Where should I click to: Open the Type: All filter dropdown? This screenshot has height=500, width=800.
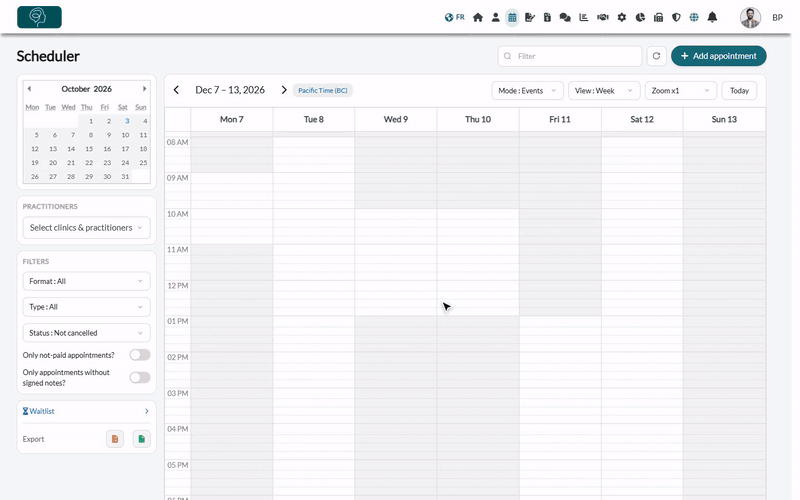click(x=86, y=307)
